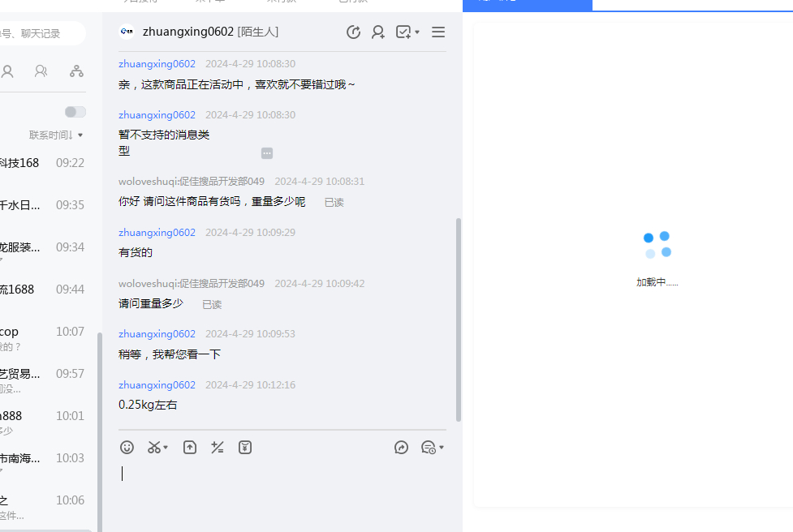Open the hamburger menu in chat header
The image size is (793, 532).
point(438,32)
